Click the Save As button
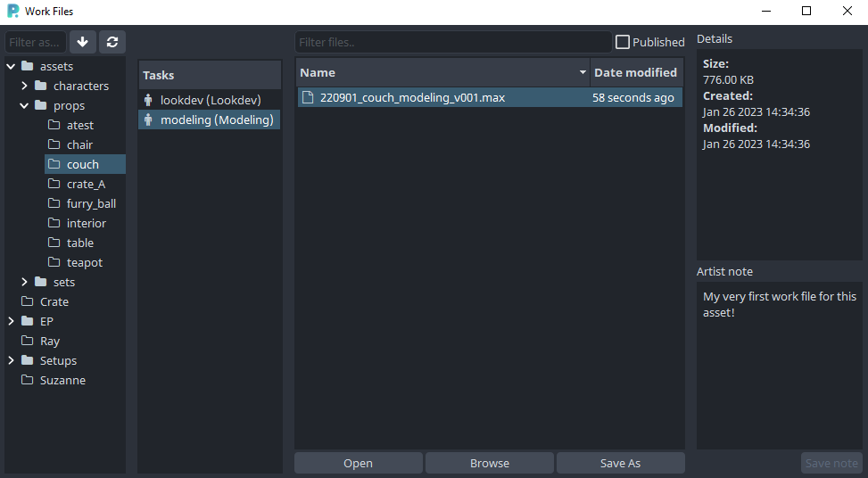This screenshot has width=868, height=478. click(620, 463)
